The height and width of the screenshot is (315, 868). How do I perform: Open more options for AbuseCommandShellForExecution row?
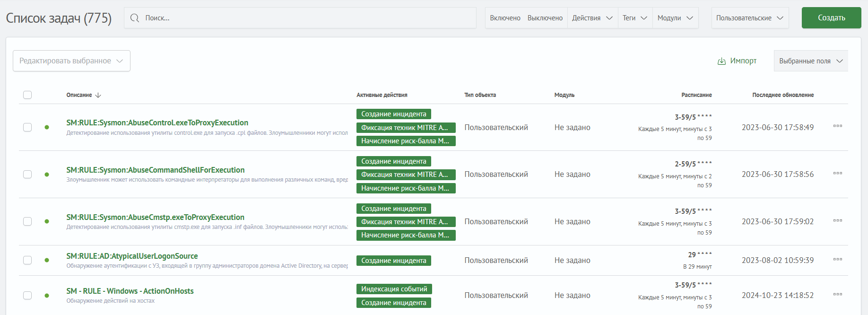838,173
